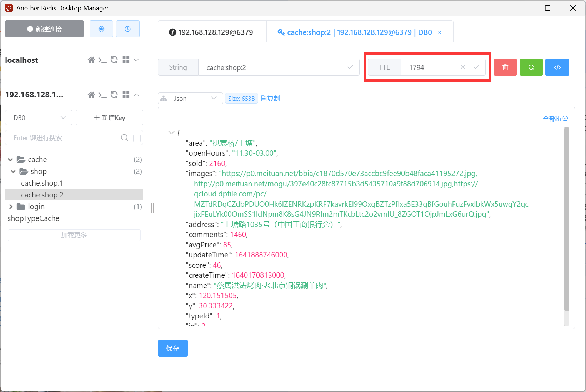Confirm the TTL value with checkmark
586x392 pixels.
point(476,67)
